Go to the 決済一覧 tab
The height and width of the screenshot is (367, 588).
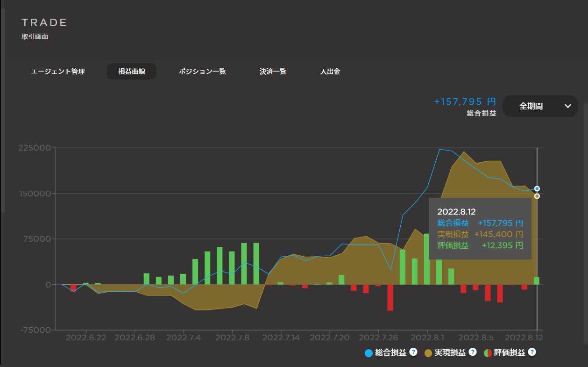[x=273, y=72]
